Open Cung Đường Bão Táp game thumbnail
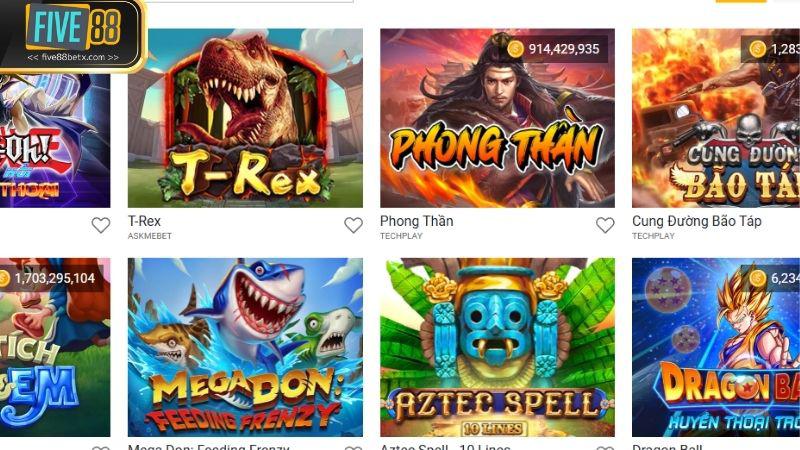800x450 pixels. point(716,118)
